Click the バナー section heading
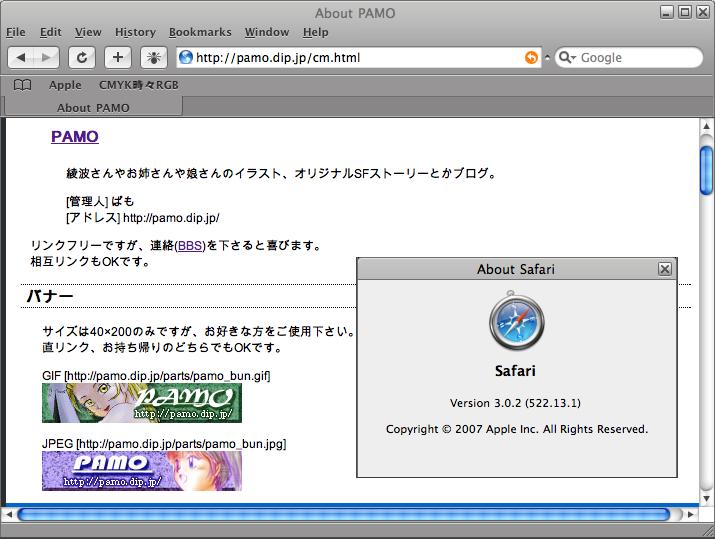The width and height of the screenshot is (715, 539). point(50,296)
